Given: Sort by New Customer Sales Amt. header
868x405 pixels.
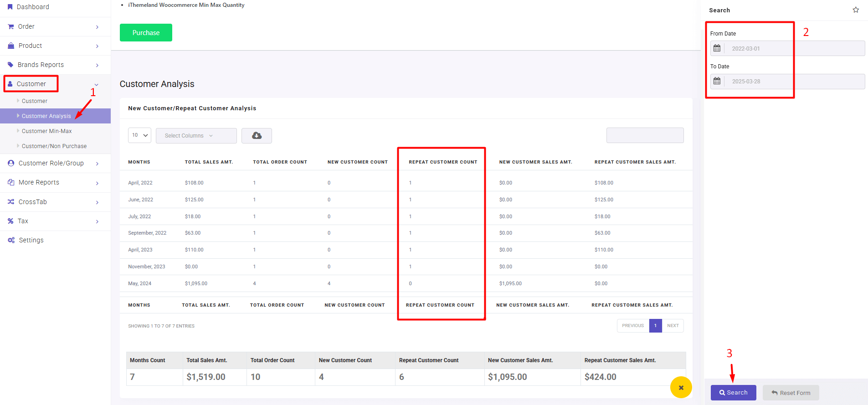Looking at the screenshot, I should tap(535, 162).
